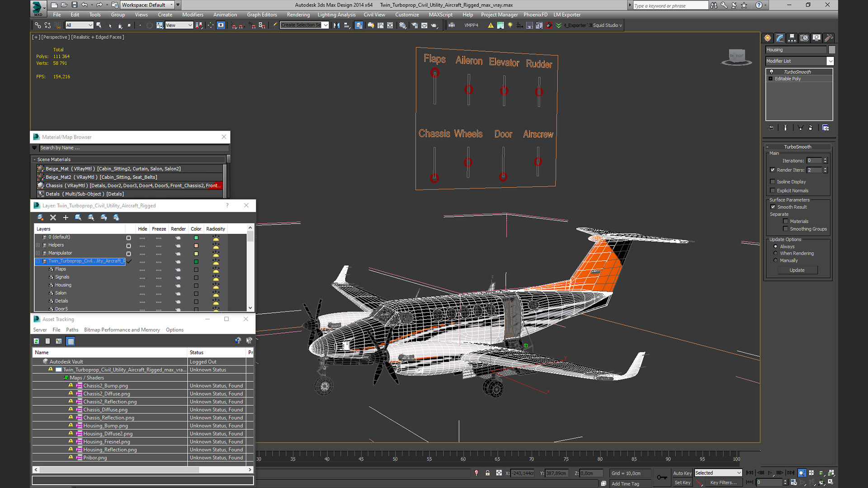Open the Paths menu in Asset Tracking
Viewport: 868px width, 488px height.
[x=72, y=330]
